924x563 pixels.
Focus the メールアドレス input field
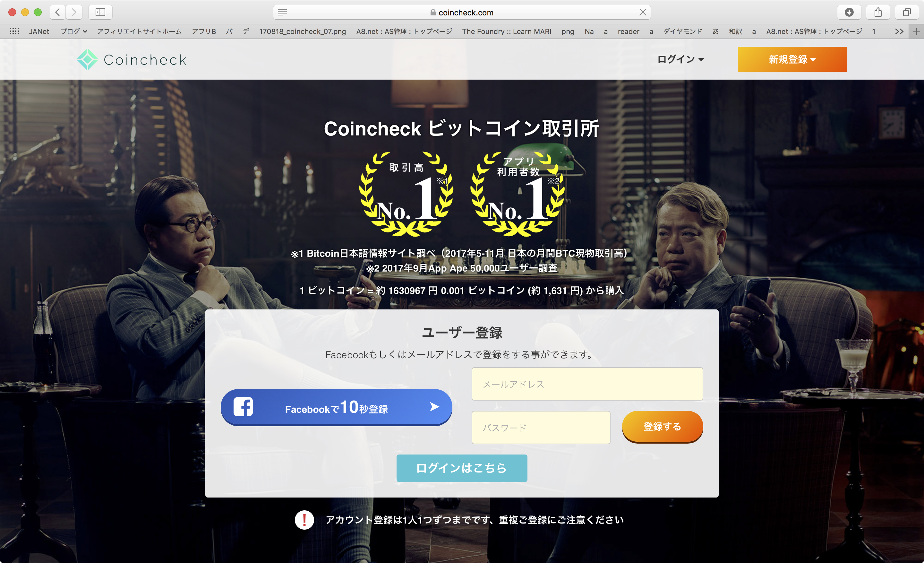[x=587, y=384]
